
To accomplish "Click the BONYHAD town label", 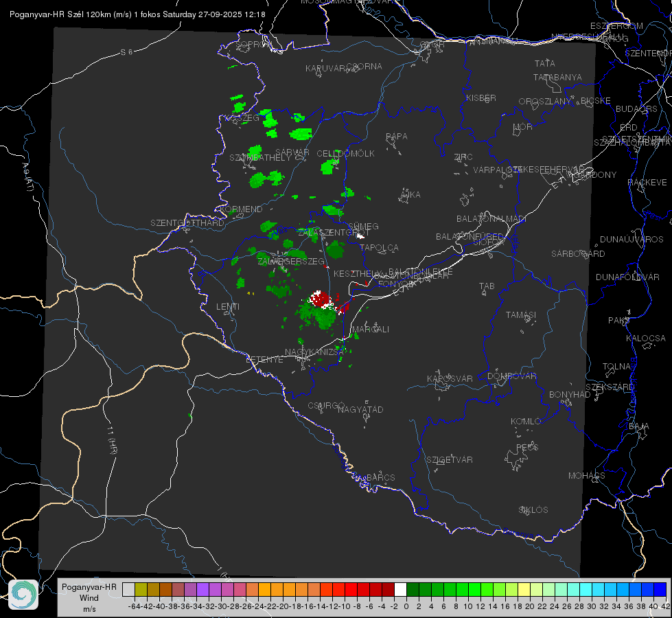I will click(x=570, y=395).
